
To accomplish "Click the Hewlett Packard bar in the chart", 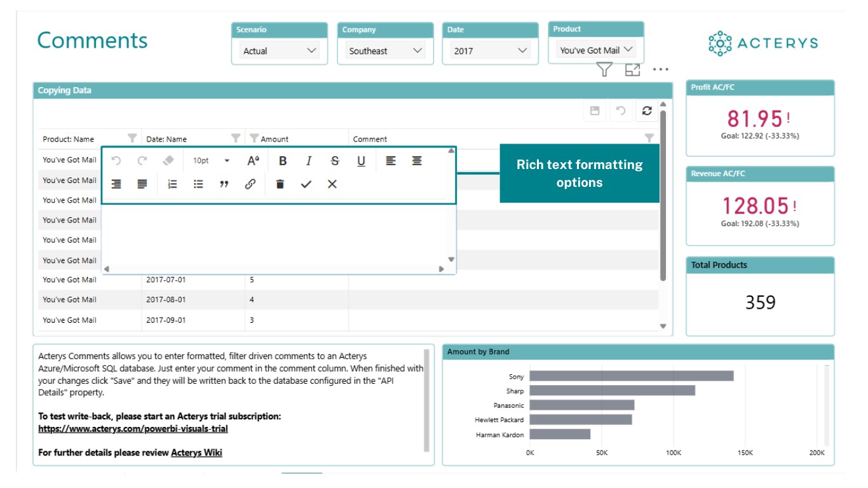I will pyautogui.click(x=581, y=419).
